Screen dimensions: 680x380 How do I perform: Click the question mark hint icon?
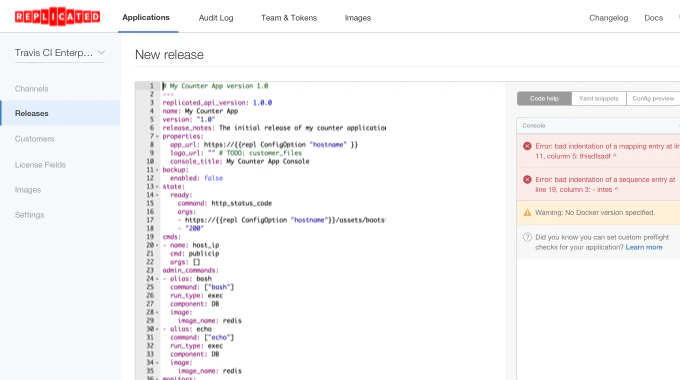coord(527,237)
